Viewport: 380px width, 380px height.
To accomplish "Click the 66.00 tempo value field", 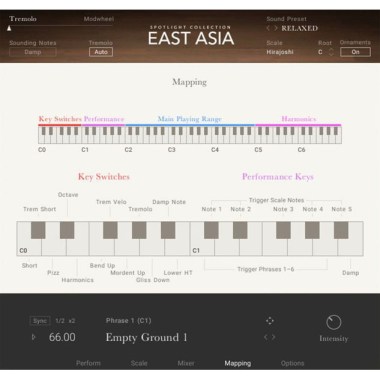I will click(x=62, y=337).
